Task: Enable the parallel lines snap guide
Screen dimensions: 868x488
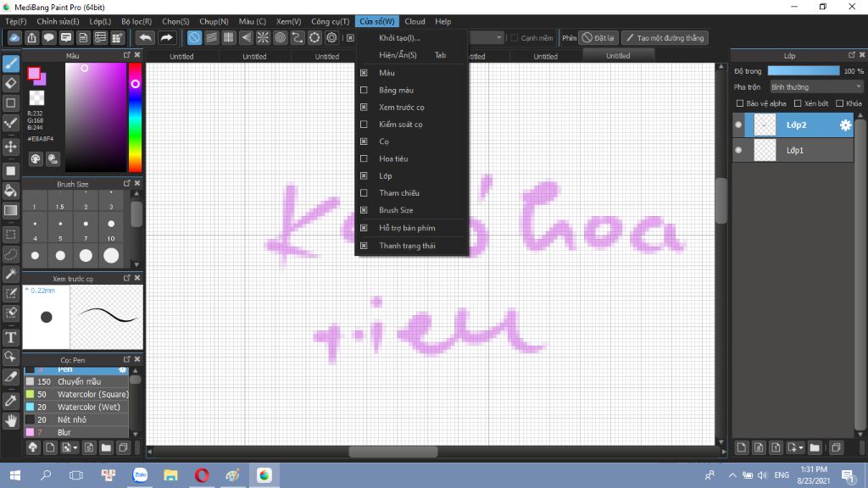Action: point(211,37)
